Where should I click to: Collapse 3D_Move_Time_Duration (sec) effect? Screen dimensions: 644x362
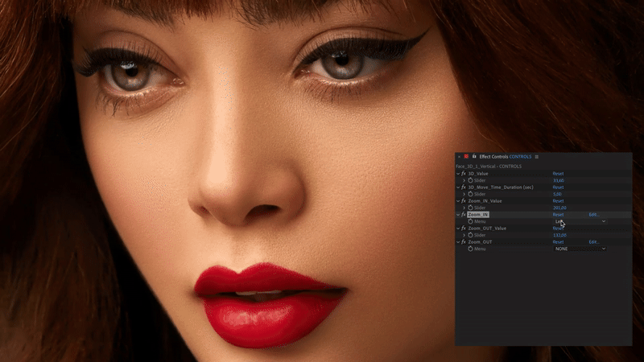pyautogui.click(x=458, y=187)
